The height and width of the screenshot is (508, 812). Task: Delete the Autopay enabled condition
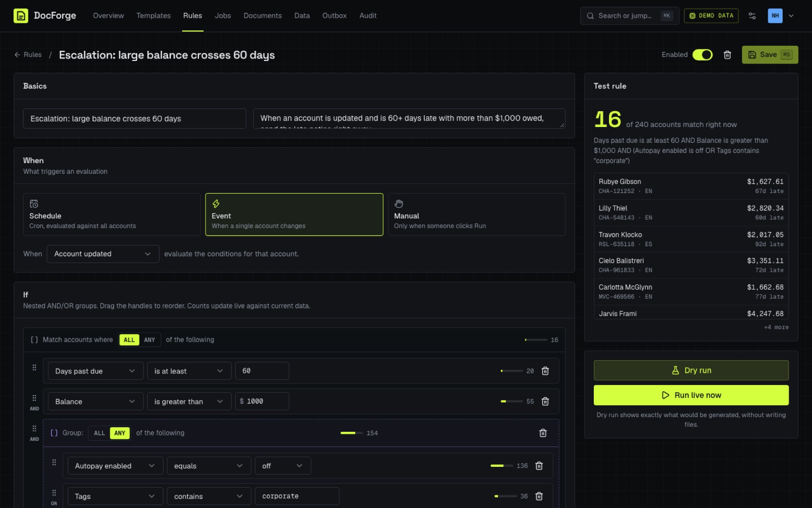(x=539, y=466)
